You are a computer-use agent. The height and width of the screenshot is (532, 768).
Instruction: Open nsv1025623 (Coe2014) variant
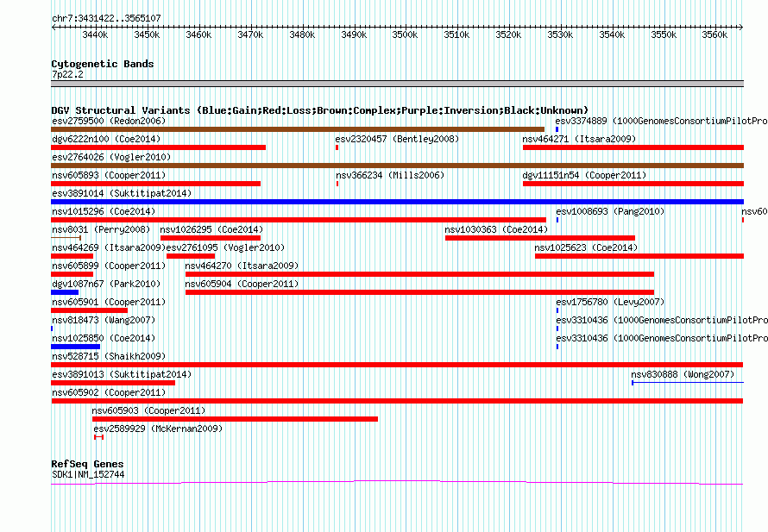[586, 247]
